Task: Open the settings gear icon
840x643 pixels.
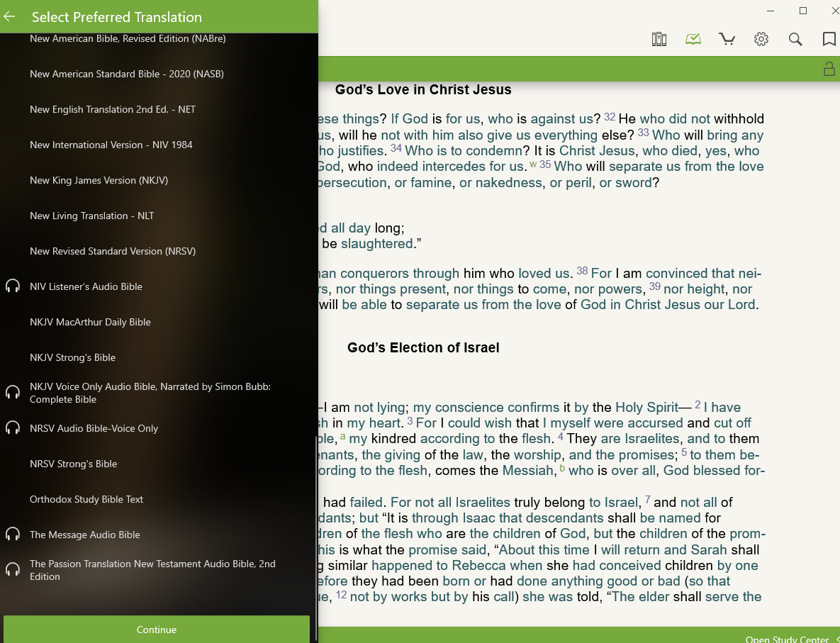Action: [x=761, y=39]
